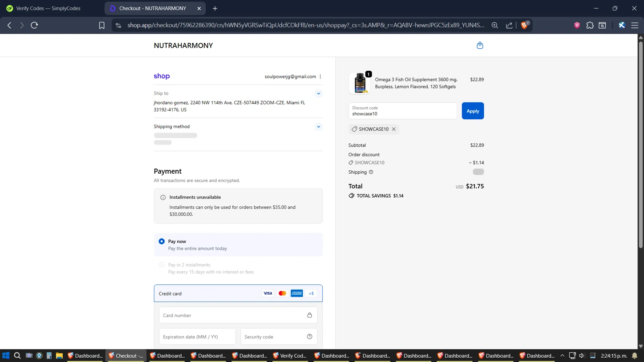Show shipping info help icon
Viewport: 644px width, 362px height.
pos(371,172)
